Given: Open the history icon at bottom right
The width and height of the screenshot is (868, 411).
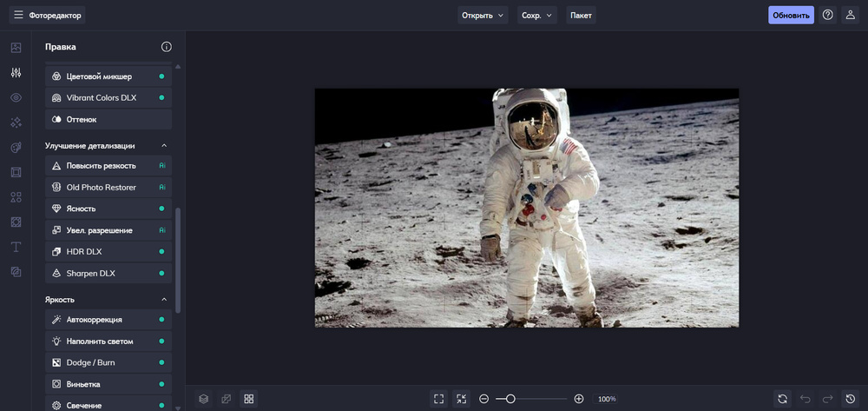Looking at the screenshot, I should click(851, 399).
